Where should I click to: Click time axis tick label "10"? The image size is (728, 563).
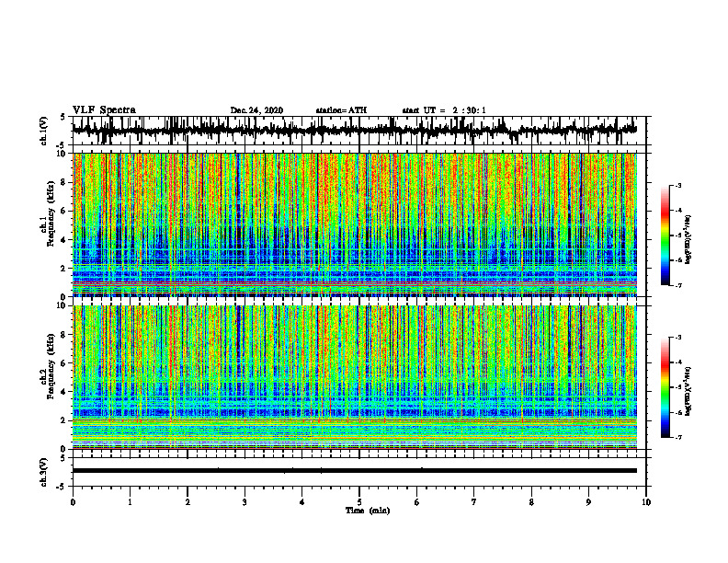point(646,502)
